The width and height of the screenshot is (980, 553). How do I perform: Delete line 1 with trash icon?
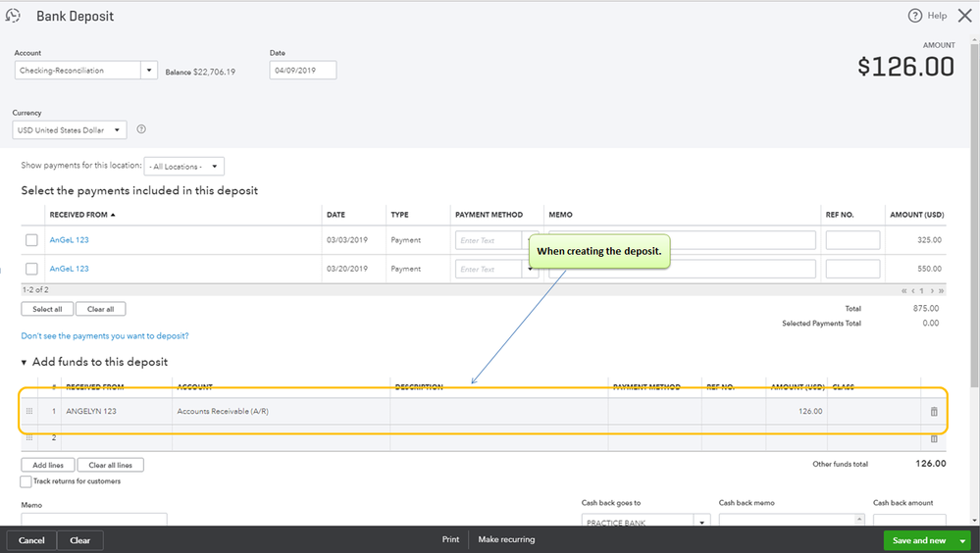(934, 411)
